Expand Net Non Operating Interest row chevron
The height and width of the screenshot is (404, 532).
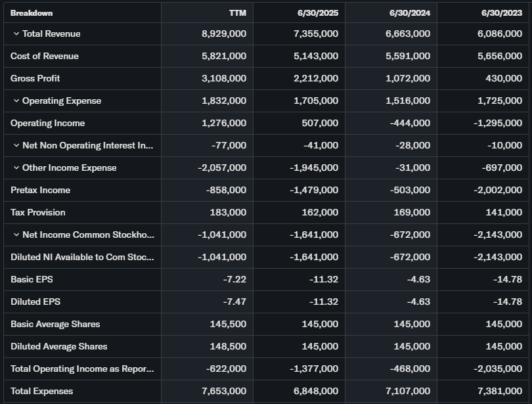point(16,146)
